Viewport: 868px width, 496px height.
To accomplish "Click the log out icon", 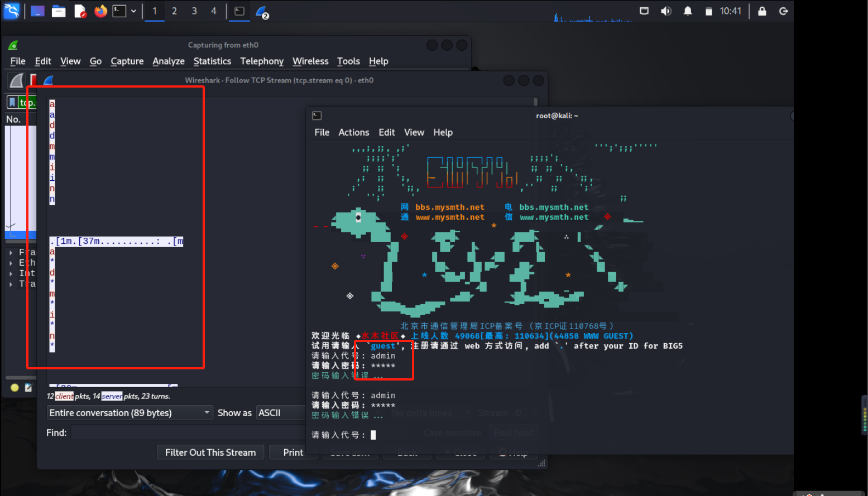I will [783, 11].
